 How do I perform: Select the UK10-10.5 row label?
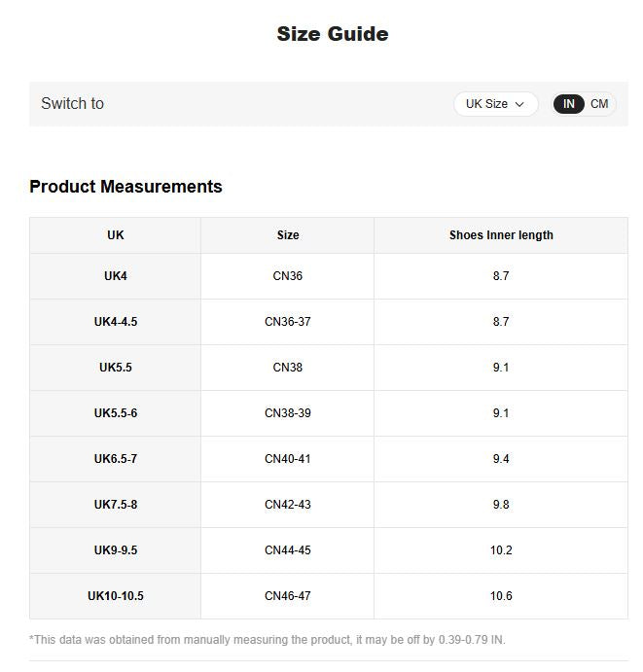pyautogui.click(x=116, y=596)
